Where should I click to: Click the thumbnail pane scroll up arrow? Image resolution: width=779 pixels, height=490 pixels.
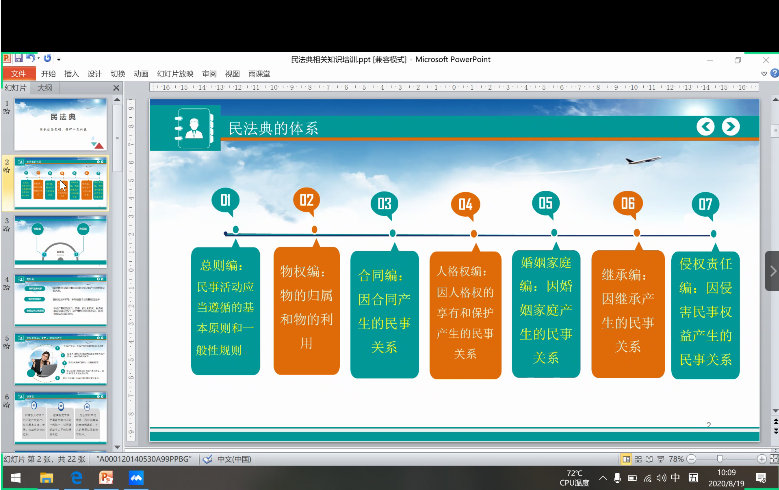[117, 99]
